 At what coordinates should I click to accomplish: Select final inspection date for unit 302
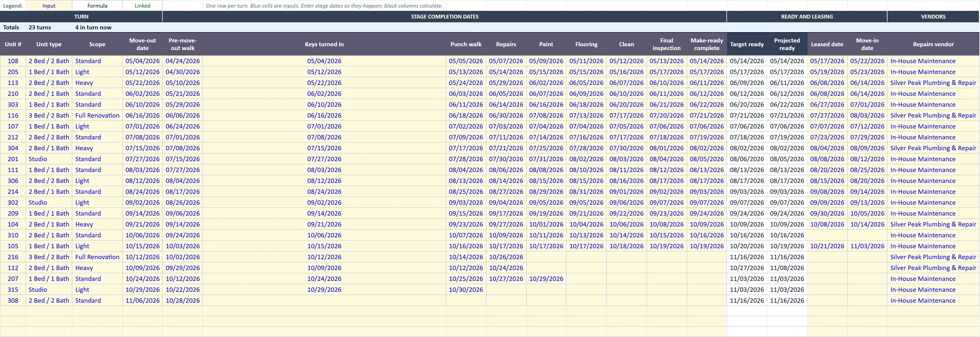click(x=667, y=203)
